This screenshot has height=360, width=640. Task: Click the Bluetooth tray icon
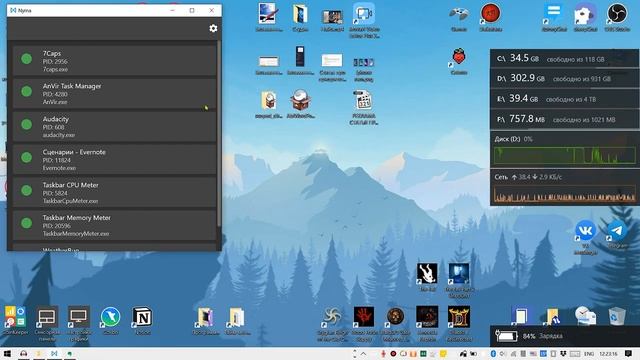(493, 354)
